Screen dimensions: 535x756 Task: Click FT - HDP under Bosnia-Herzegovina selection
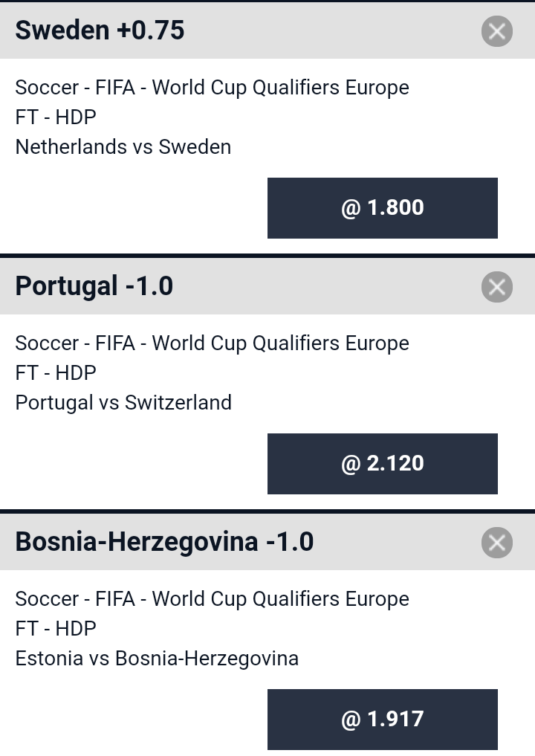(x=56, y=628)
